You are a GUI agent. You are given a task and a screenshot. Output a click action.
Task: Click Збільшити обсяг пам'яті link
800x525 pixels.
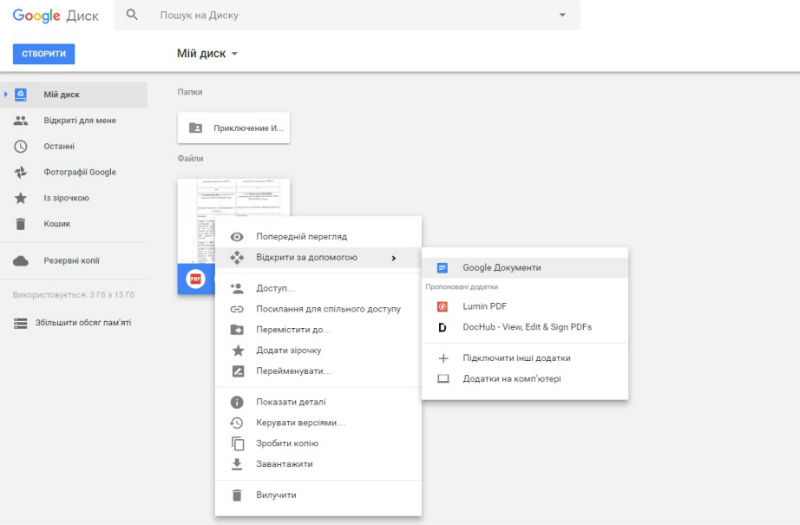[83, 322]
